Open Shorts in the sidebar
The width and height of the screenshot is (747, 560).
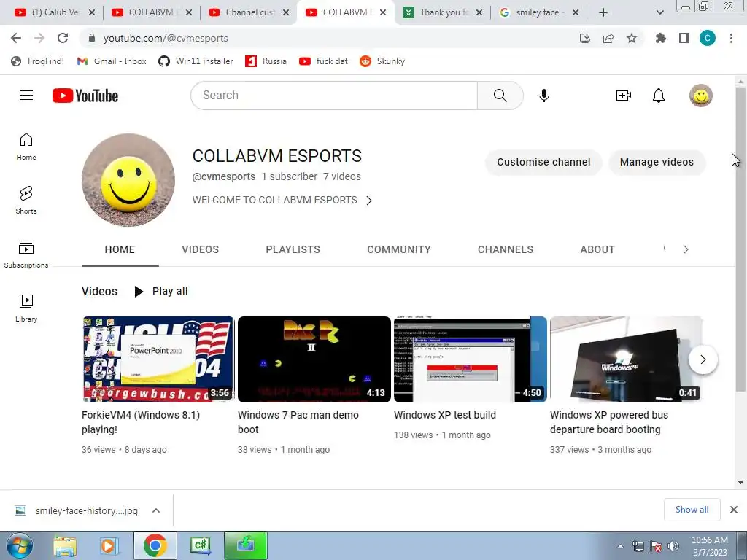(26, 201)
